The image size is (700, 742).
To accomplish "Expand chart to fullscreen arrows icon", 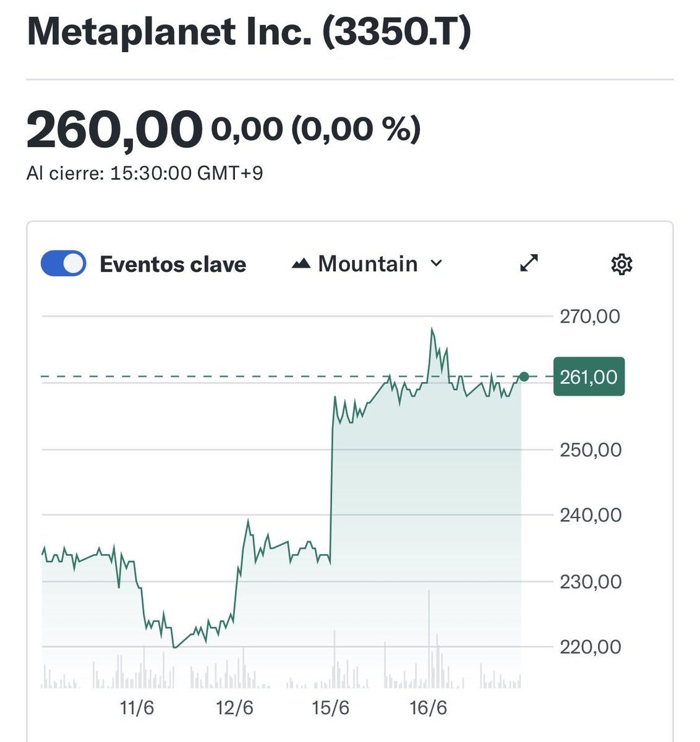I will tap(529, 263).
